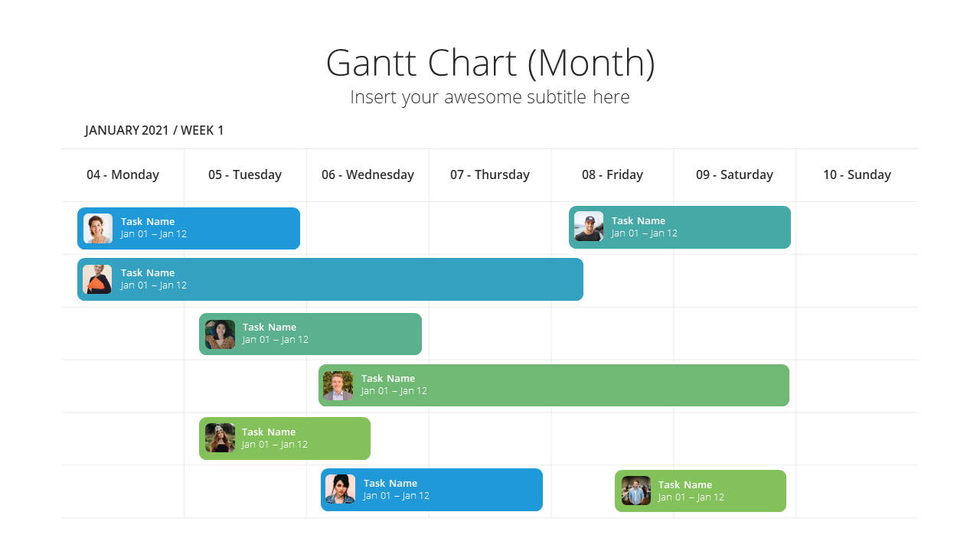Screen dimensions: 980x551
Task: Select avatar on the green Tuesday–Wednesday task bar
Action: click(x=220, y=334)
